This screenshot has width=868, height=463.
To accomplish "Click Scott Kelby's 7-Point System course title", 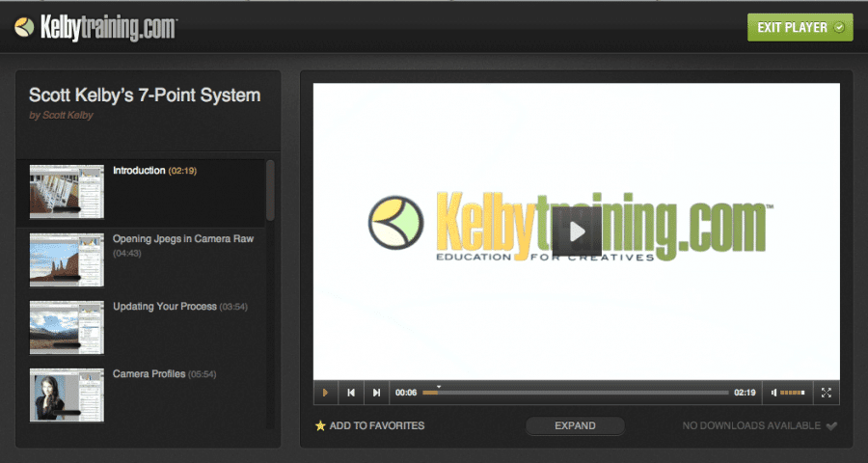I will tap(145, 95).
